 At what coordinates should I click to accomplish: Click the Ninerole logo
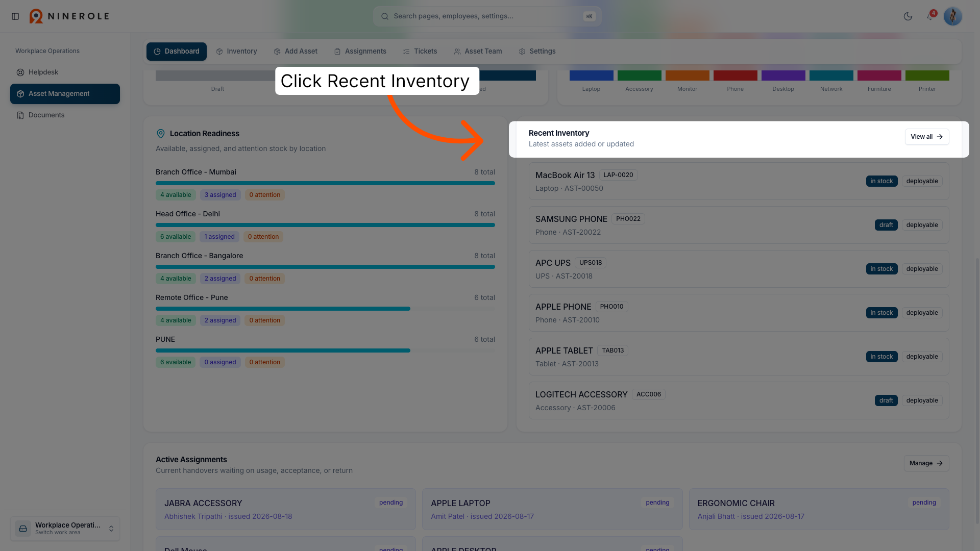(x=69, y=16)
